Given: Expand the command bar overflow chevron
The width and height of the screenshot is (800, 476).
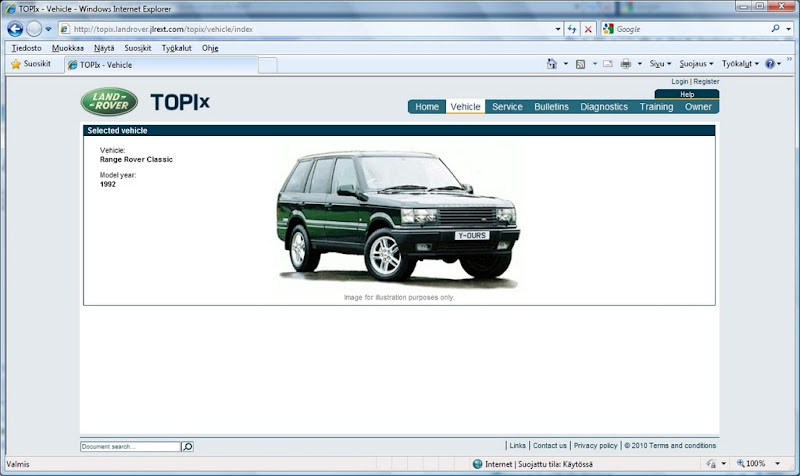Looking at the screenshot, I should click(789, 59).
